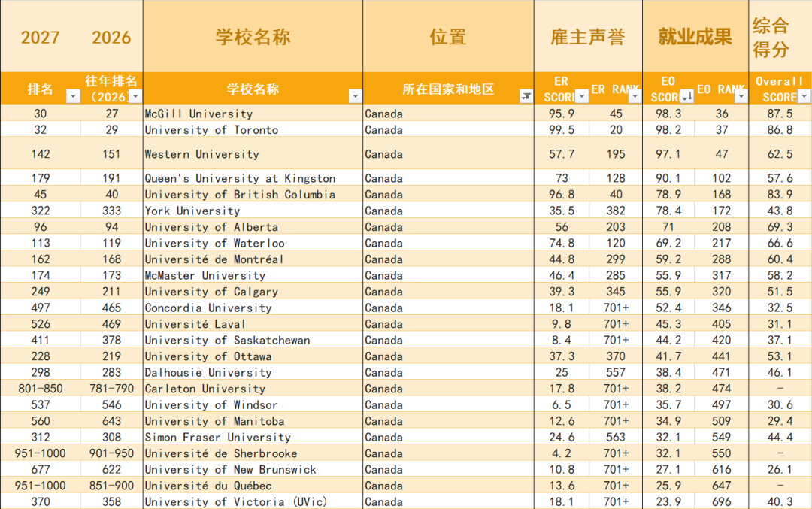The height and width of the screenshot is (509, 812).
Task: Select ER score 74.8 for Waterloo
Action: click(562, 243)
